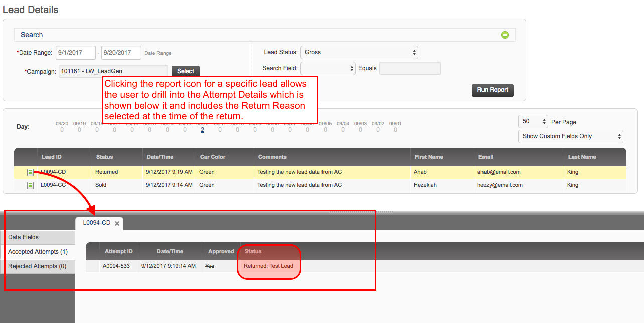Viewport: 644px width, 323px height.
Task: Click the Search panel title bar
Action: point(264,35)
